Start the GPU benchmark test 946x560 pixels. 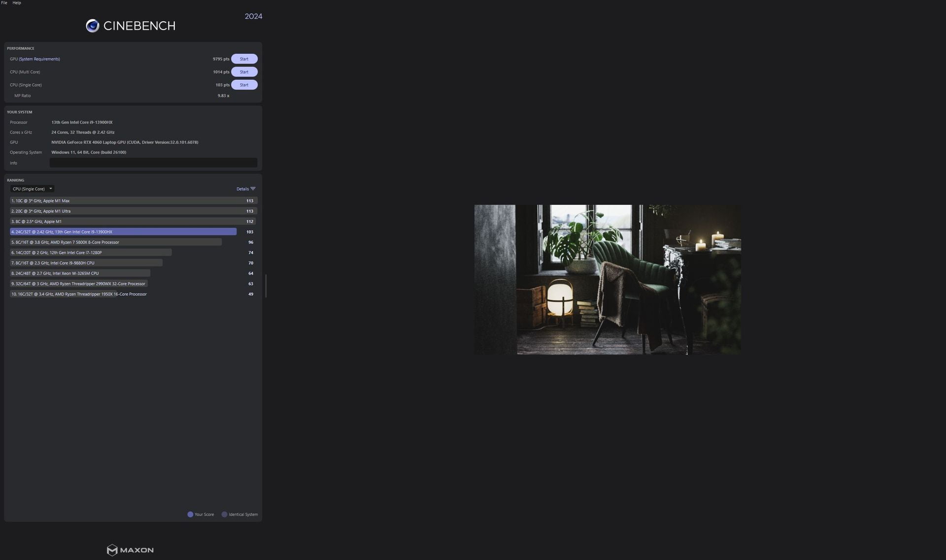click(x=244, y=59)
